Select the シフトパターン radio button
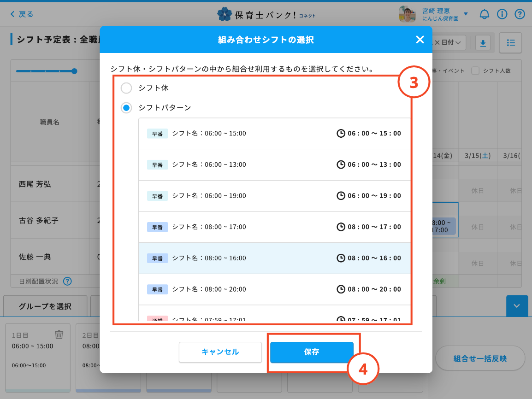 (126, 108)
